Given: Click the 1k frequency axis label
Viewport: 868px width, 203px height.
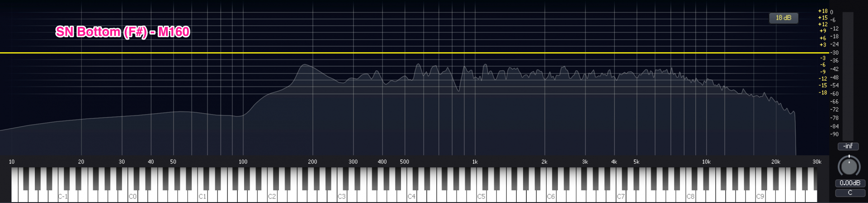Looking at the screenshot, I should [x=475, y=161].
